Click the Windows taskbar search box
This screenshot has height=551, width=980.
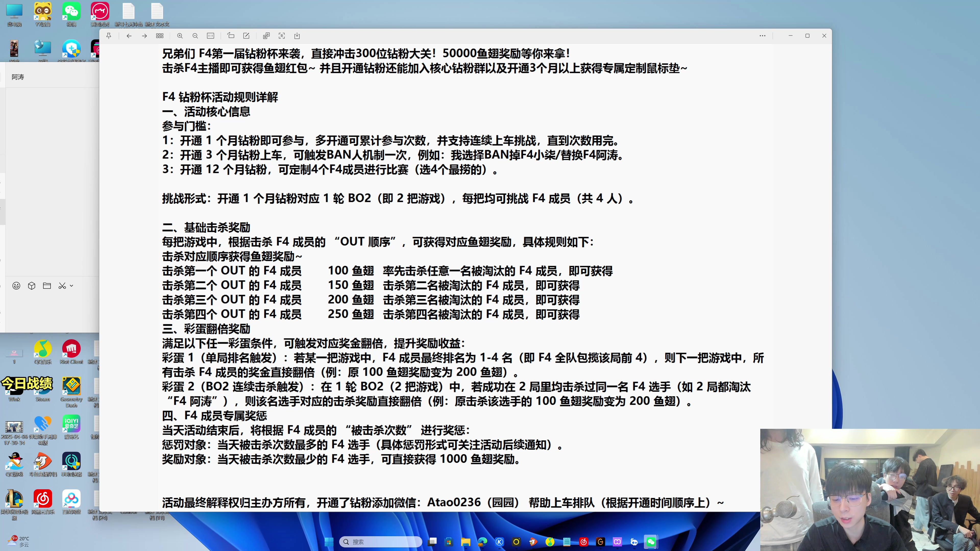(381, 542)
